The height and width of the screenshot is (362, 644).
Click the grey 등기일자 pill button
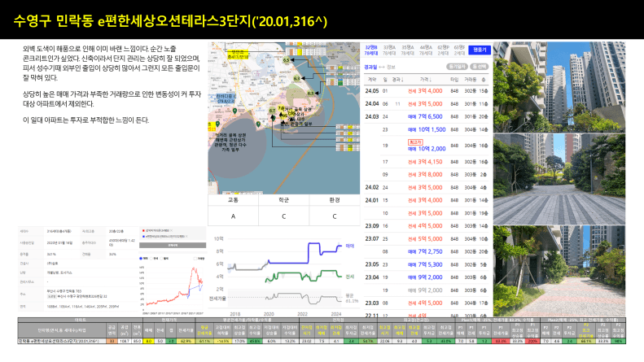[x=457, y=67]
